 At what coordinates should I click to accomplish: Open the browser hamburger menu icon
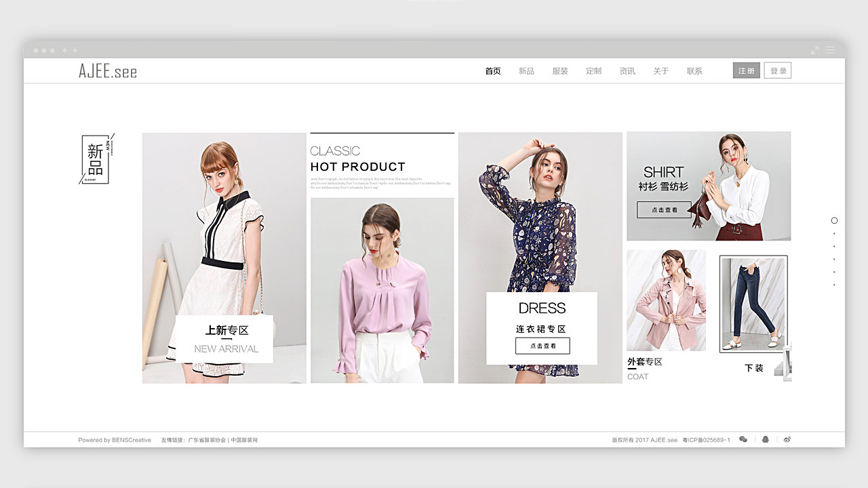tap(830, 50)
